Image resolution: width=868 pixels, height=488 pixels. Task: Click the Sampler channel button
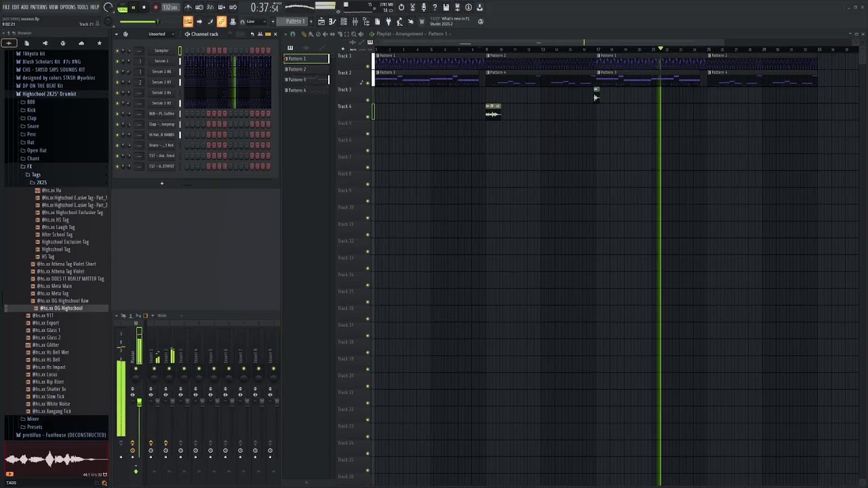point(161,51)
